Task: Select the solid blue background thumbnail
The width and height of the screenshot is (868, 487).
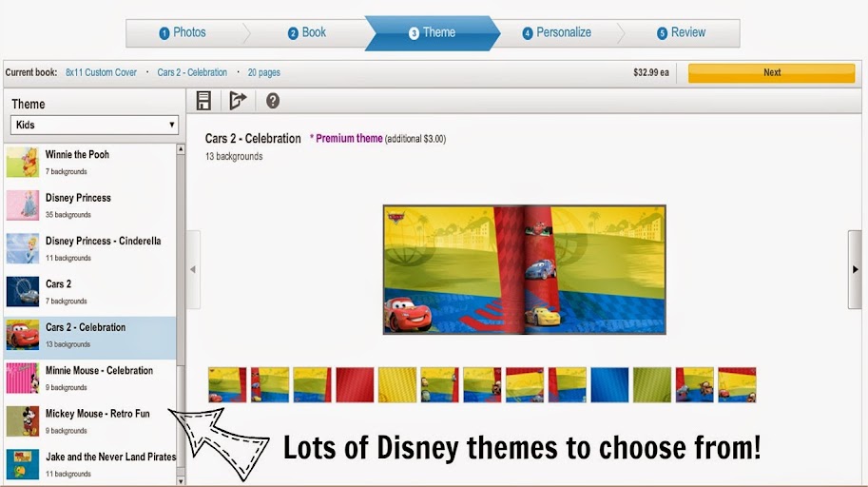Action: [x=609, y=384]
